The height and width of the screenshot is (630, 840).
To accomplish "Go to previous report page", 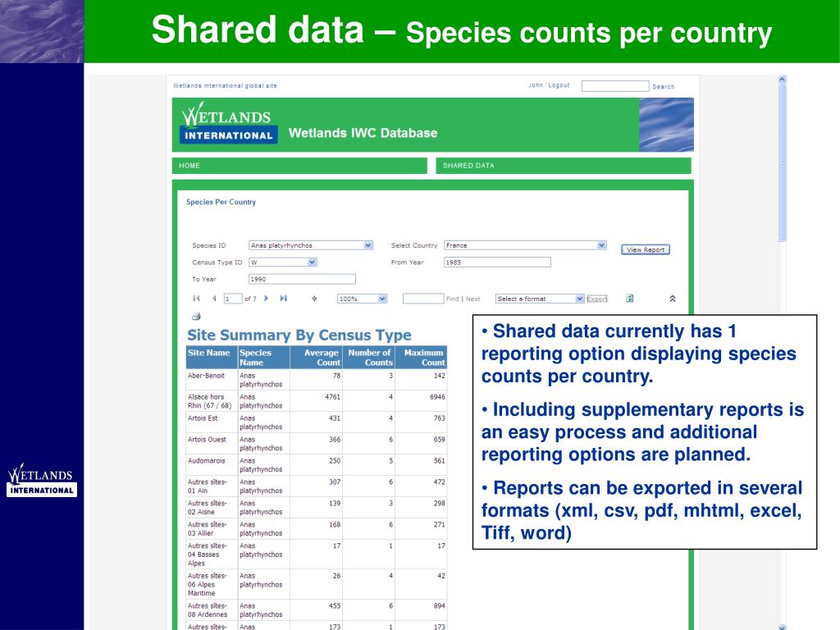I will click(214, 299).
